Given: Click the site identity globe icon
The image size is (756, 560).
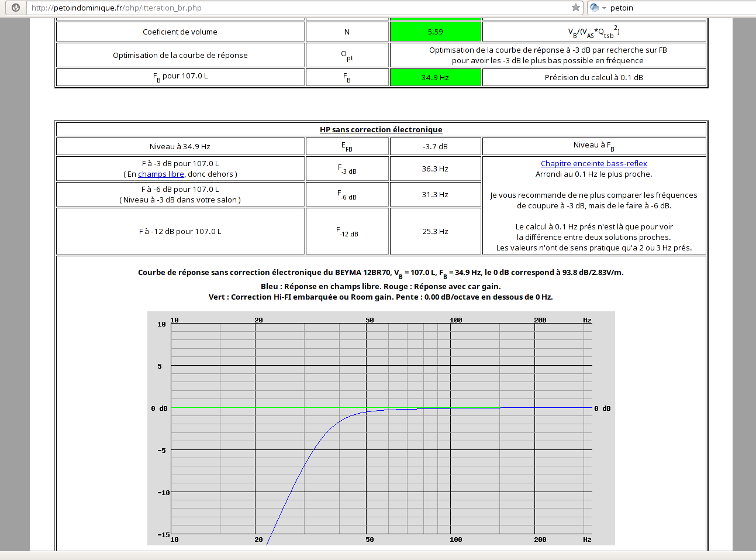Looking at the screenshot, I should [x=16, y=8].
